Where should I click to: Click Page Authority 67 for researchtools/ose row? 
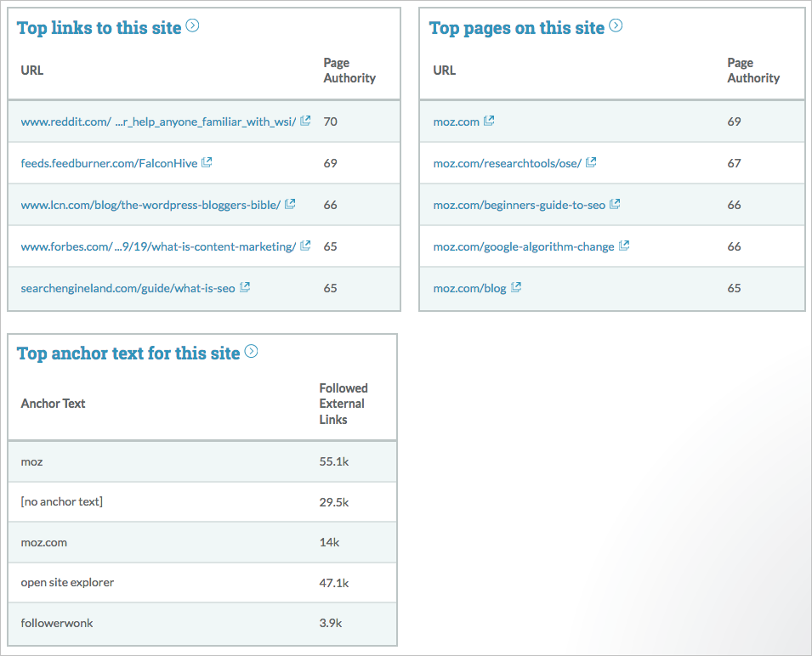click(735, 163)
